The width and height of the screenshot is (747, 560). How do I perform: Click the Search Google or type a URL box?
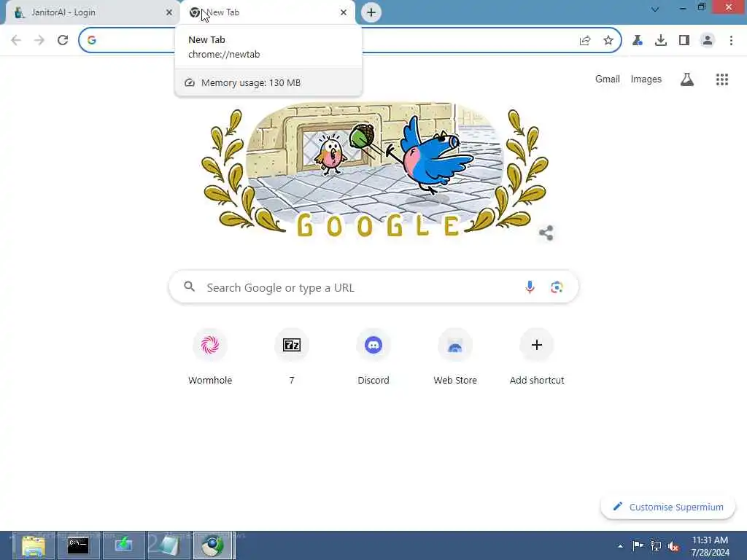point(373,287)
